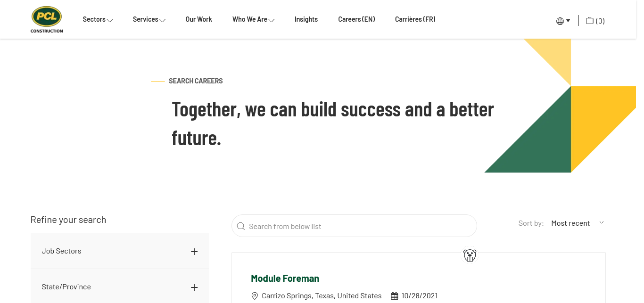Viewport: 644px width, 303px height.
Task: Open the Sectors dropdown menu
Action: (97, 19)
